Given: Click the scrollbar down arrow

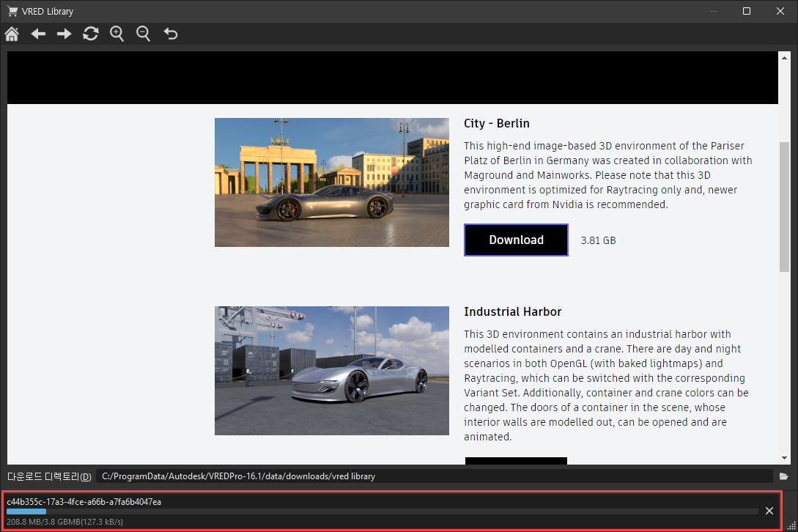Looking at the screenshot, I should coord(784,458).
